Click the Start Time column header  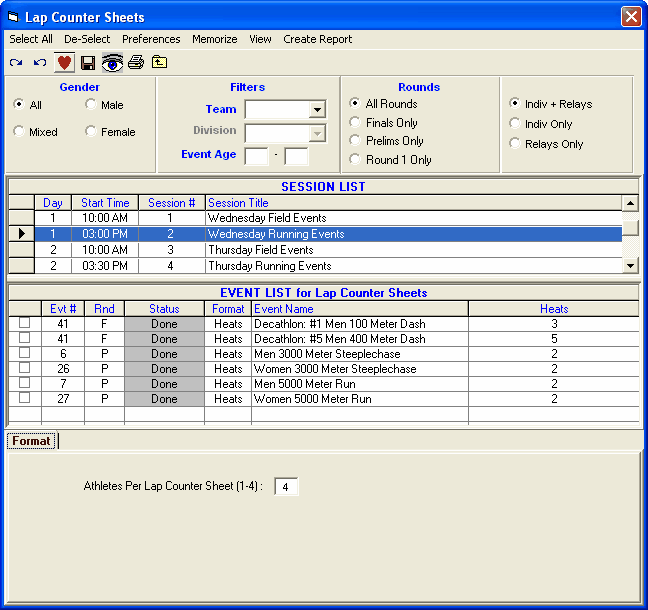105,203
